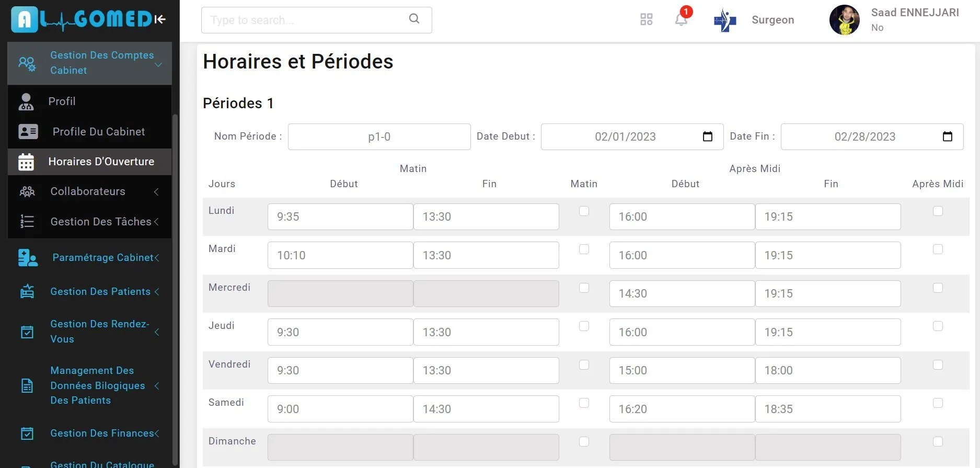Screen dimensions: 980x468
Task: Open the apps grid icon
Action: [x=647, y=20]
